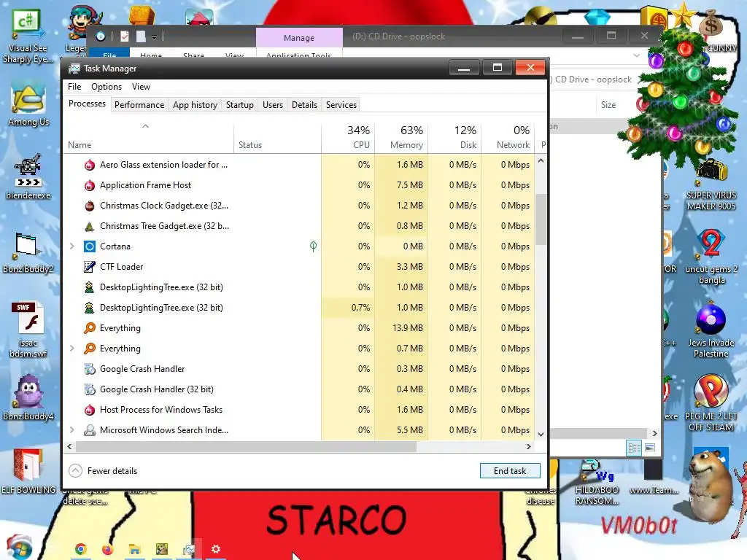Click the End task button
Image resolution: width=747 pixels, height=560 pixels.
coord(510,471)
